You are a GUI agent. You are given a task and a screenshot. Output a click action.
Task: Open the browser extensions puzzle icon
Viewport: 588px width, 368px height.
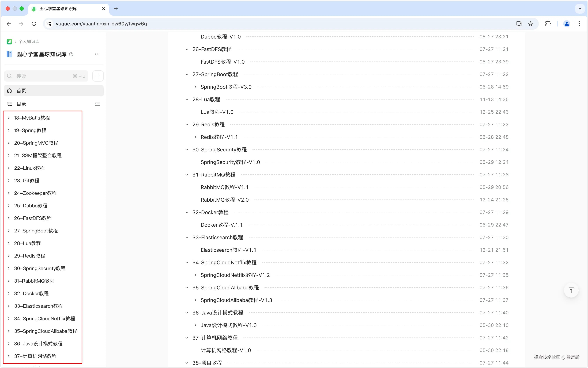tap(548, 24)
